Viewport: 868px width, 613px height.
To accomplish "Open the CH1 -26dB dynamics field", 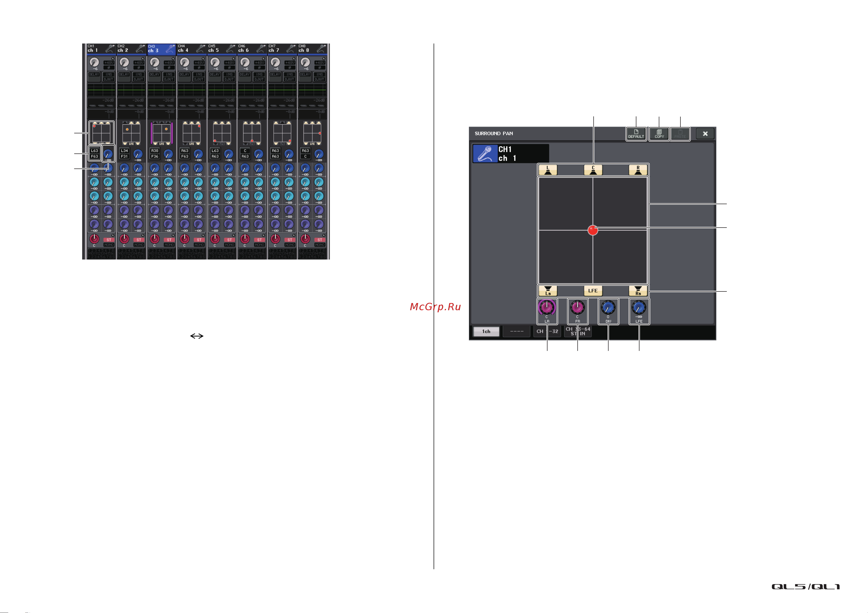I will [x=101, y=103].
